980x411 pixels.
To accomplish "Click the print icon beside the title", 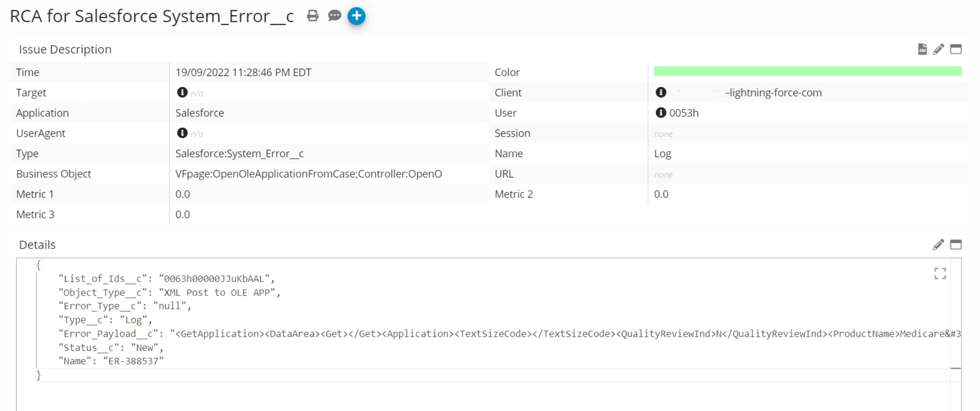I will pyautogui.click(x=313, y=16).
